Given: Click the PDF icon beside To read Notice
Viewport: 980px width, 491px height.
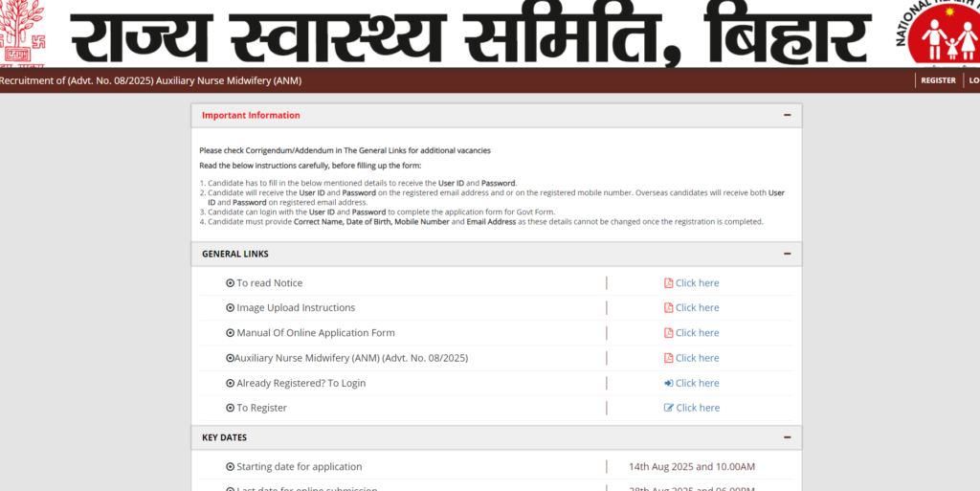Looking at the screenshot, I should coord(668,283).
